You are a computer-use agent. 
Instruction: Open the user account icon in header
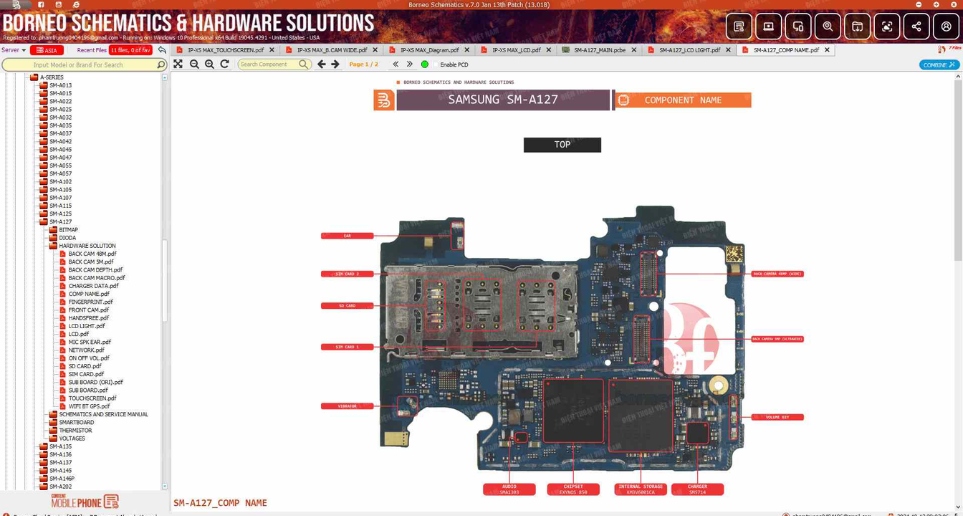point(946,26)
